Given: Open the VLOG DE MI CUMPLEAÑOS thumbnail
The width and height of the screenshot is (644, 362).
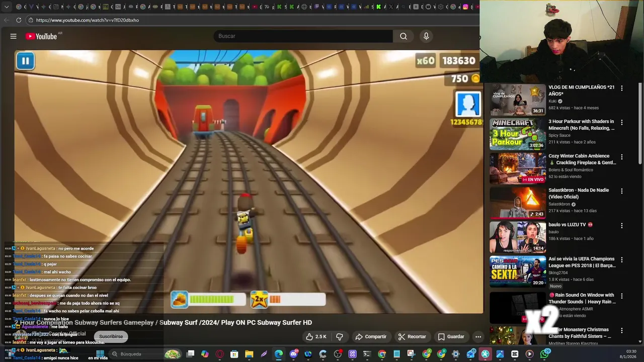Looking at the screenshot, I should pos(518,100).
